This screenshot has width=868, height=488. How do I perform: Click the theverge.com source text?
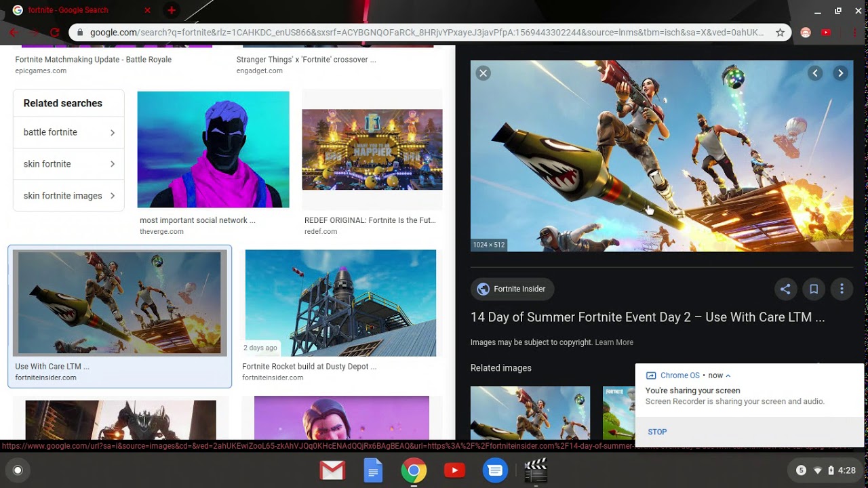tap(161, 231)
